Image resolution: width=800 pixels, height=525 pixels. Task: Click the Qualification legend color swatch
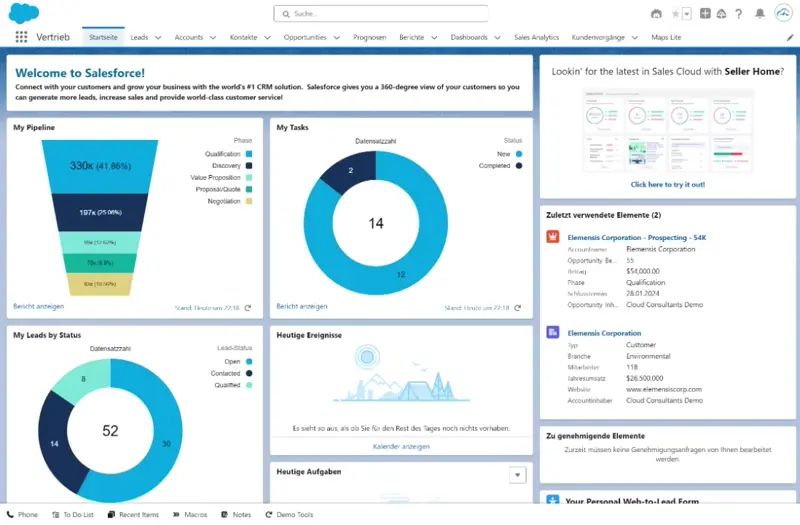(248, 154)
